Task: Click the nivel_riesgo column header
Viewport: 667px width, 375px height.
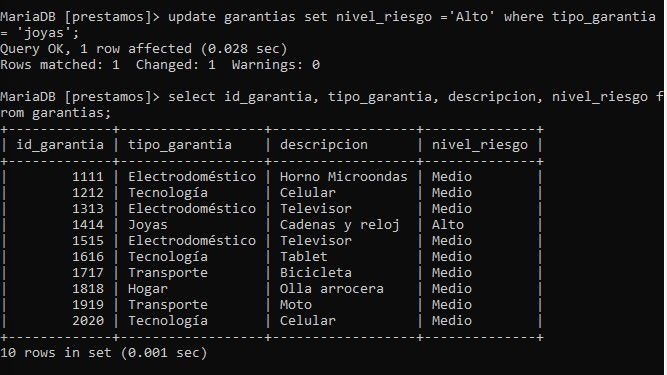Action: (x=480, y=145)
